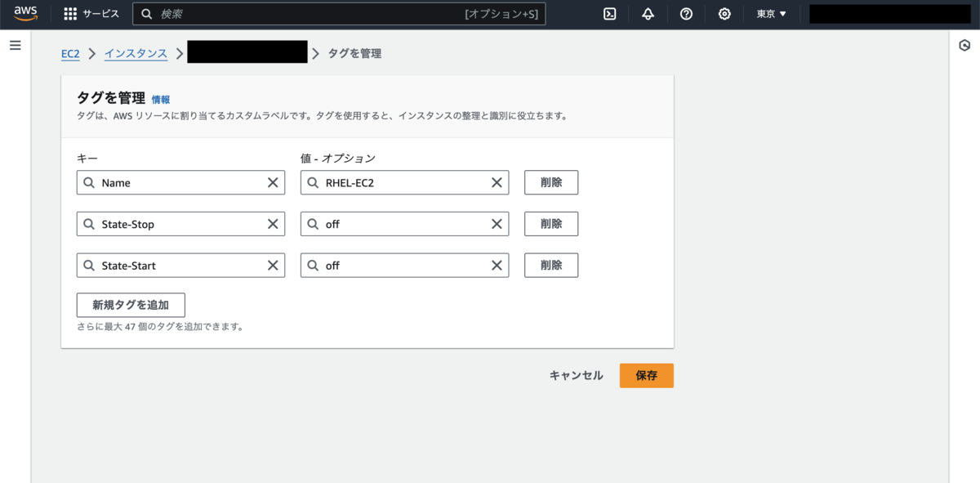Click the account name area in header
This screenshot has height=483, width=980.
click(889, 14)
